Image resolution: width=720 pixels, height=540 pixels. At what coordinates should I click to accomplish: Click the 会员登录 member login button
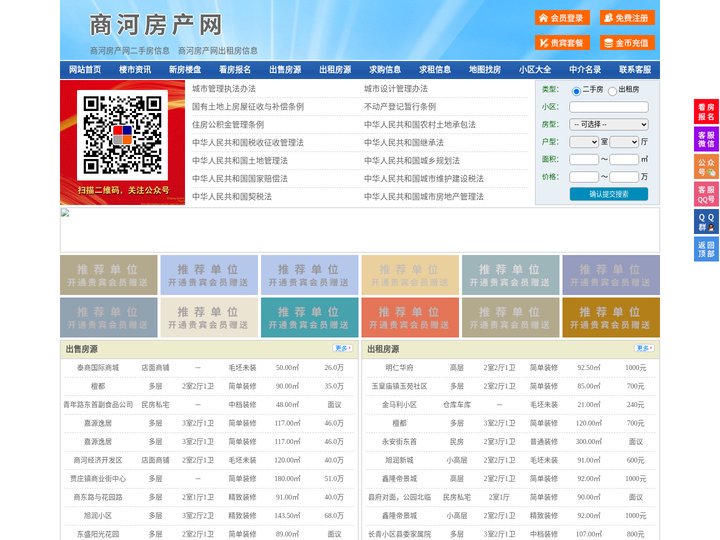tap(562, 18)
